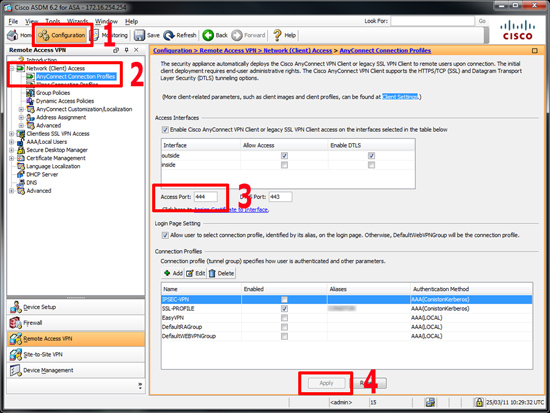Go Back using green arrow icon
This screenshot has height=413, width=550.
pos(208,35)
